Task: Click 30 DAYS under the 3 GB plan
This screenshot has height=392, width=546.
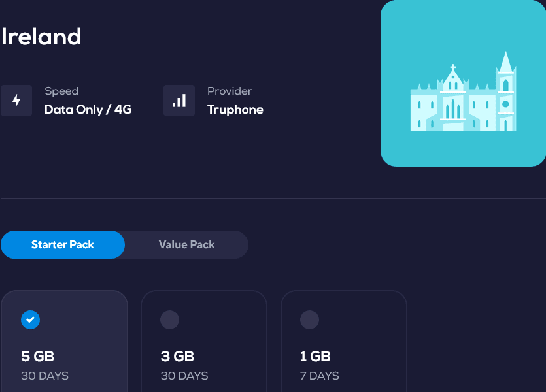Action: pos(184,376)
